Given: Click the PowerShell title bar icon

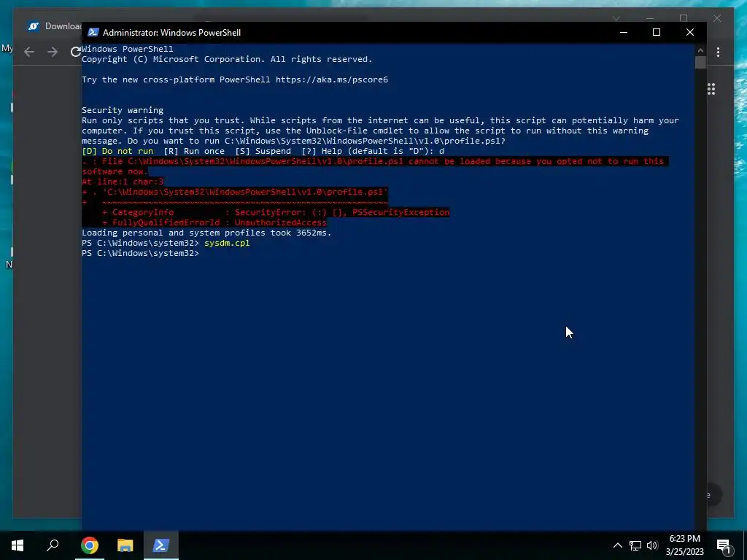Looking at the screenshot, I should coord(93,32).
